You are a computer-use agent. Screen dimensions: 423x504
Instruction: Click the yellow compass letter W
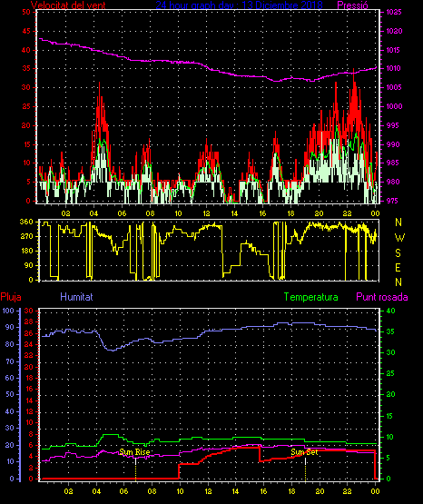pyautogui.click(x=399, y=238)
